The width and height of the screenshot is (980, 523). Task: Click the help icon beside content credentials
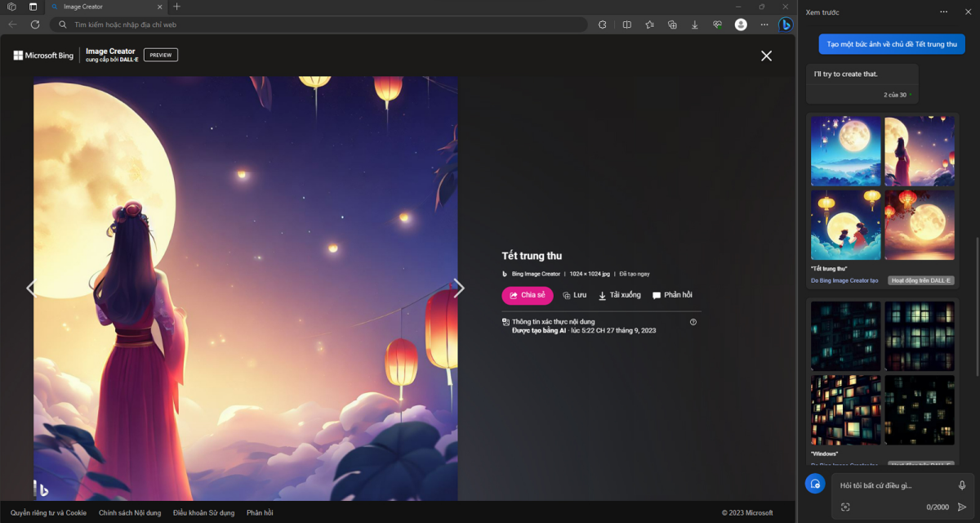tap(693, 322)
